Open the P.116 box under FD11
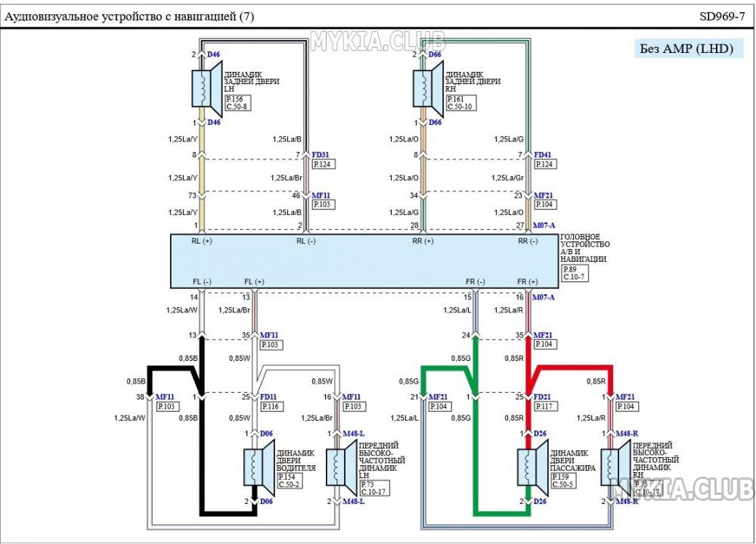Image resolution: width=756 pixels, height=544 pixels. tap(271, 406)
